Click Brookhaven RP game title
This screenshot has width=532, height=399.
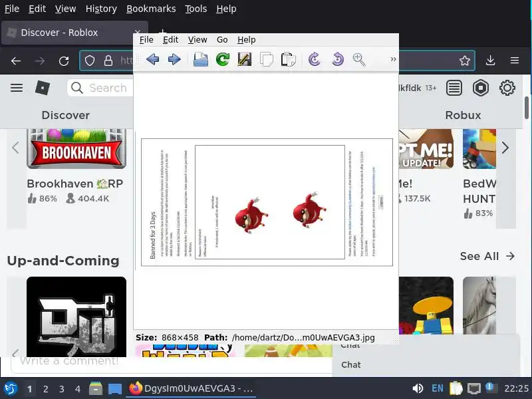coord(74,184)
